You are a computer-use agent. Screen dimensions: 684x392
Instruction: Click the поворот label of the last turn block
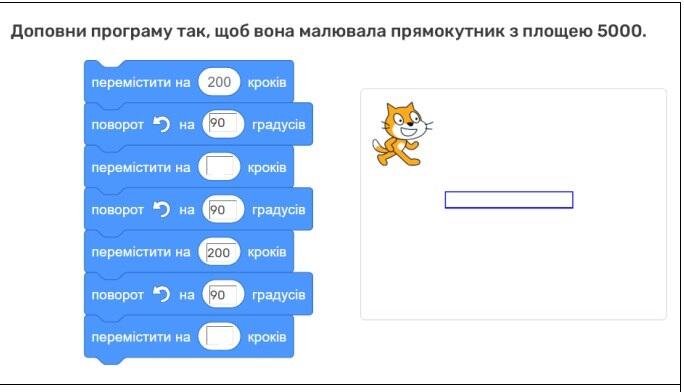click(x=117, y=295)
